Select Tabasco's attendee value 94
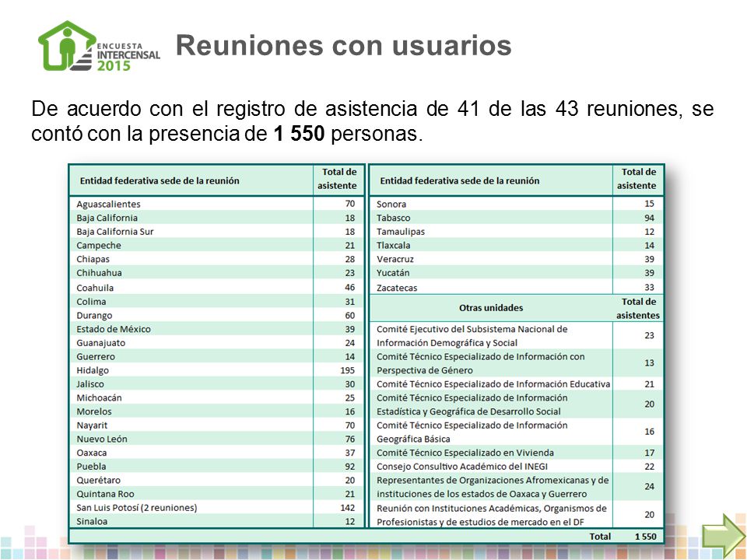Image resolution: width=747 pixels, height=560 pixels. [x=649, y=218]
